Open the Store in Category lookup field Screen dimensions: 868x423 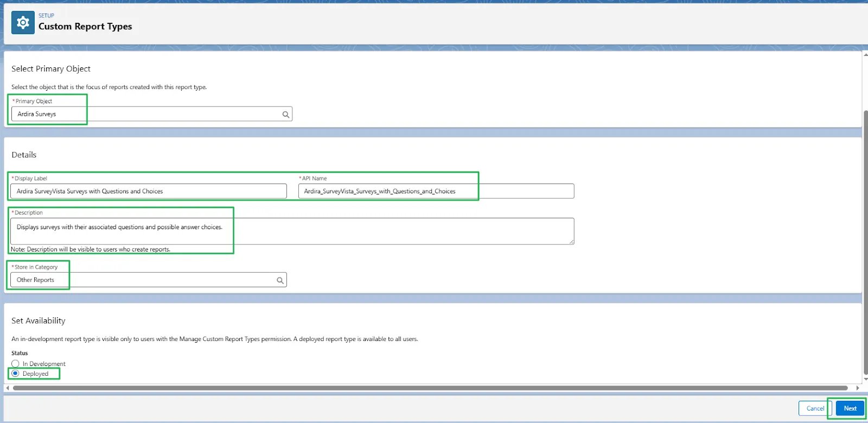[149, 280]
